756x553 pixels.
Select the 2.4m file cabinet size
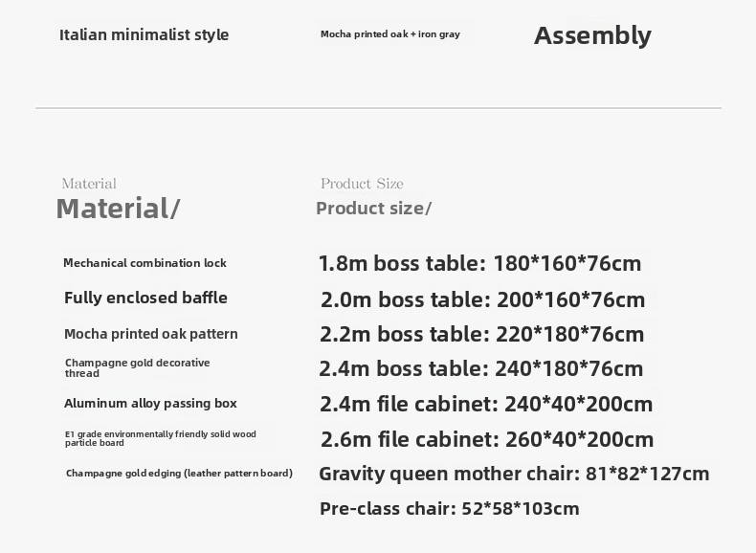[486, 404]
